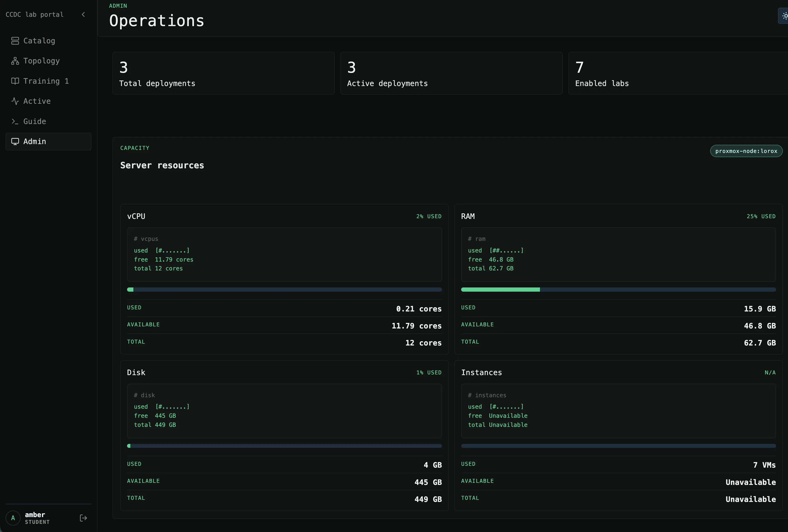Image resolution: width=788 pixels, height=532 pixels.
Task: Click the 25% USED label
Action: coord(761,216)
